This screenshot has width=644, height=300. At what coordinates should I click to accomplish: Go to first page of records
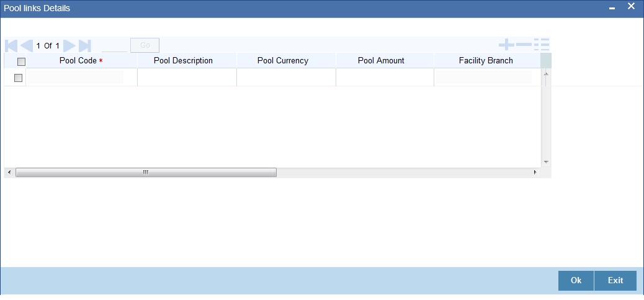[x=11, y=45]
